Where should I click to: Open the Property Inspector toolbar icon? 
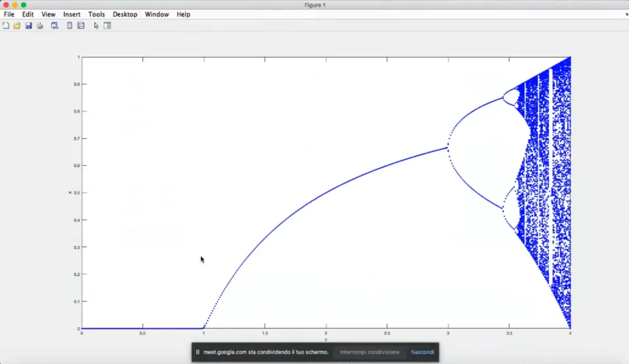tap(107, 26)
